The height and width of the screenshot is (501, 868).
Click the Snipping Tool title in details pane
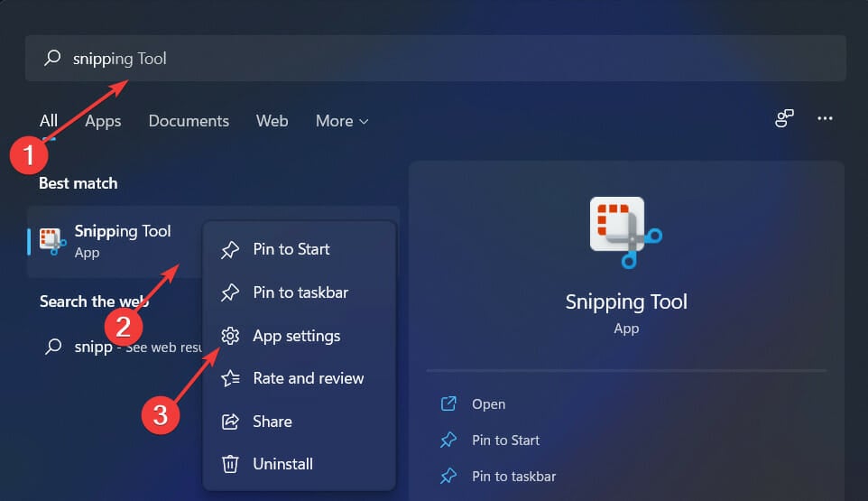point(626,302)
